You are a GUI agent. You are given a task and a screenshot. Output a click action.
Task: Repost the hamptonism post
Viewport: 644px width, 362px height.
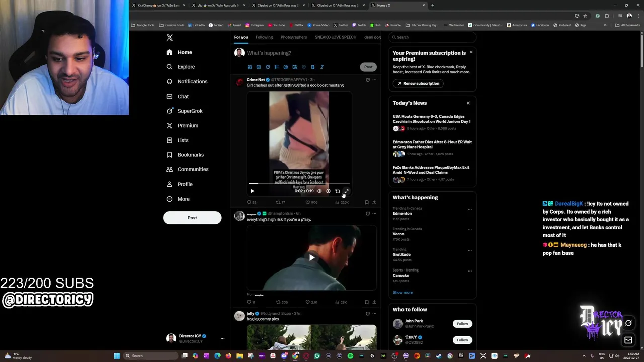281,302
